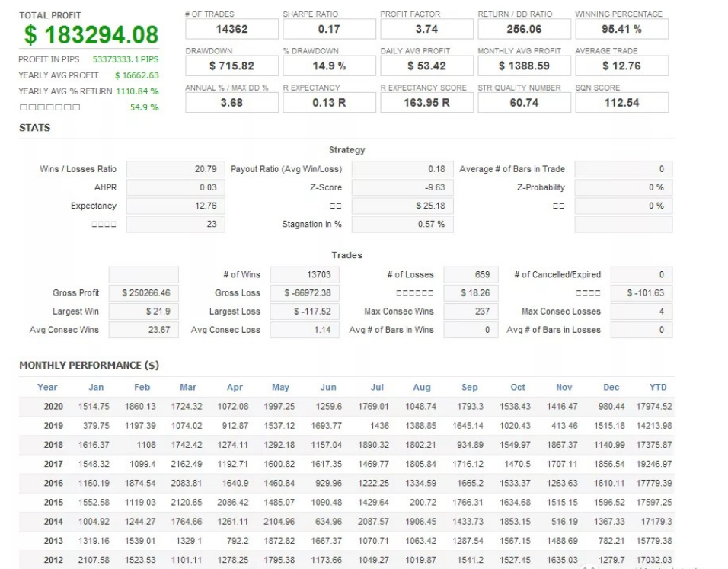Click the 2020 row year label
The image size is (728, 569).
53,407
